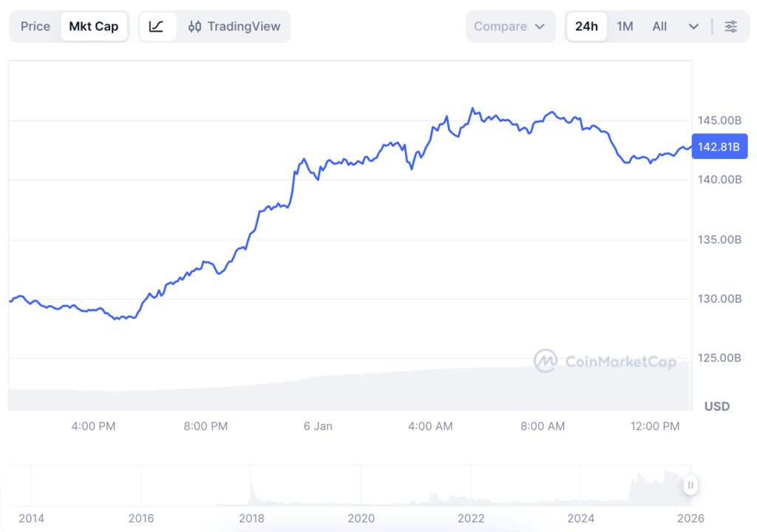This screenshot has height=532, width=757.
Task: Select the line chart icon
Action: pyautogui.click(x=157, y=27)
